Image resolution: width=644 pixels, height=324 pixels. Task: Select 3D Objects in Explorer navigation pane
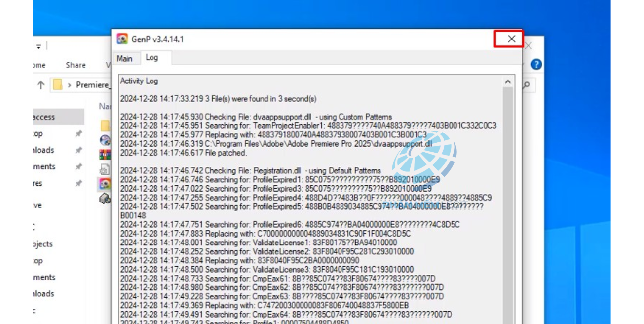43,244
